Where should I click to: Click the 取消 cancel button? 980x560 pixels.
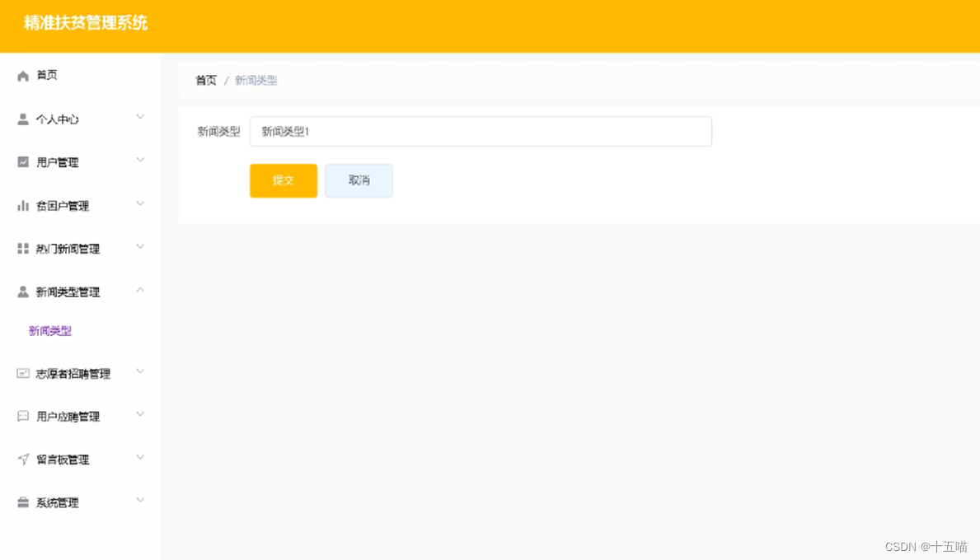pyautogui.click(x=359, y=180)
